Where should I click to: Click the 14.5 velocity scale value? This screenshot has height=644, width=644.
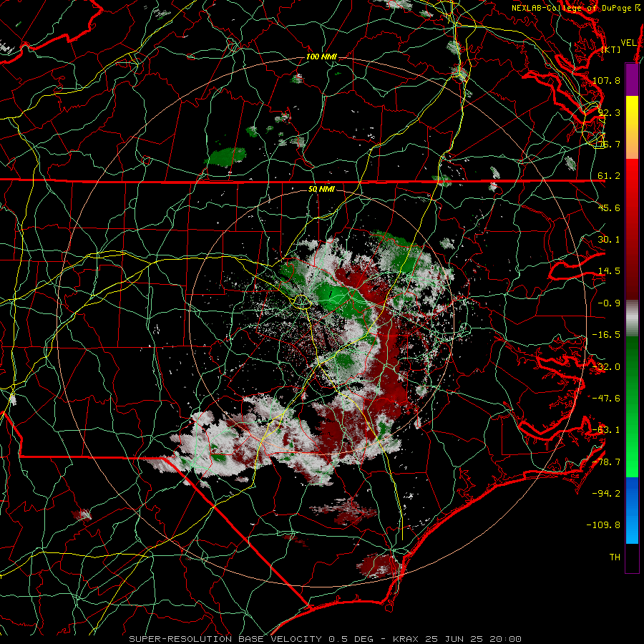(609, 271)
